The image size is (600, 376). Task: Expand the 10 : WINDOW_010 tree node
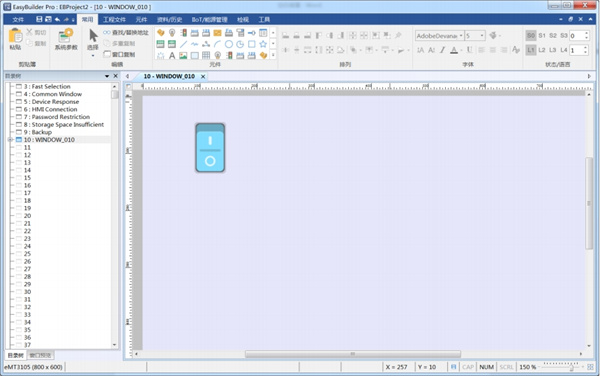click(x=10, y=140)
